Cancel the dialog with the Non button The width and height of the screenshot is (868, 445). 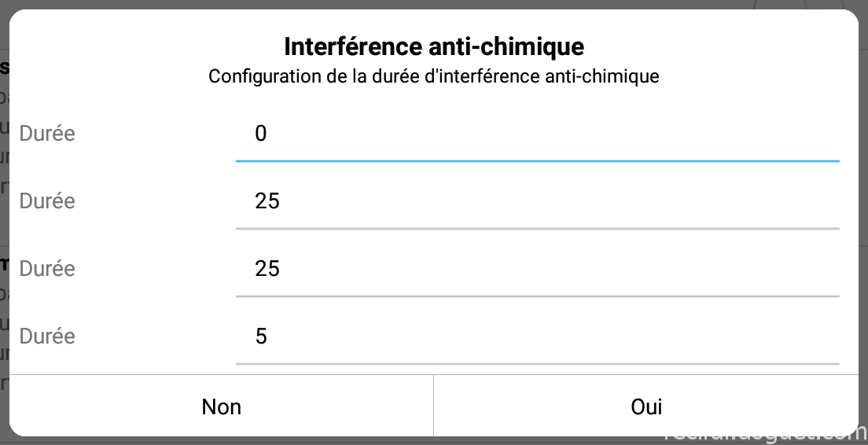pyautogui.click(x=222, y=406)
